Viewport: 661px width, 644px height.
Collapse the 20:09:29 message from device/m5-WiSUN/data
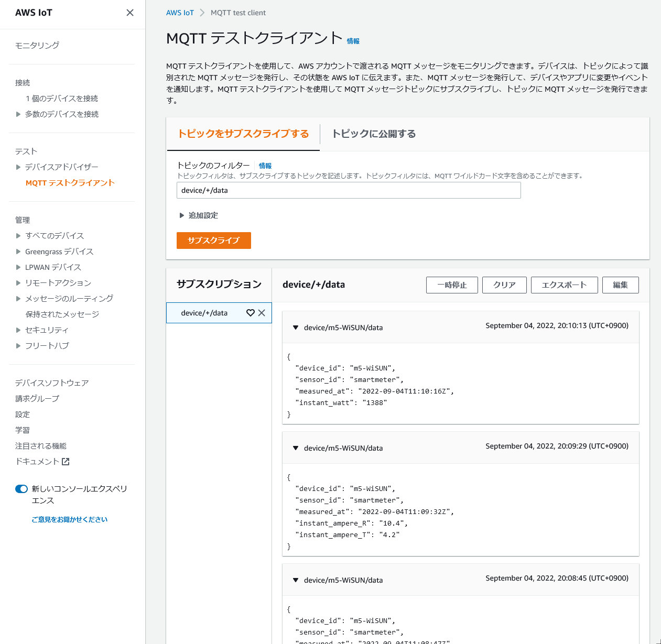296,448
